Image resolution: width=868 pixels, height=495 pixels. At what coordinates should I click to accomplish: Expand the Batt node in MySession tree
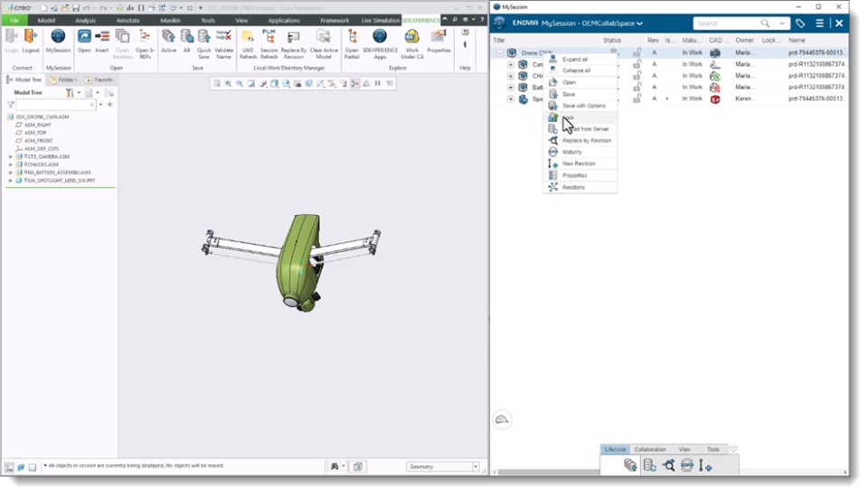(510, 88)
